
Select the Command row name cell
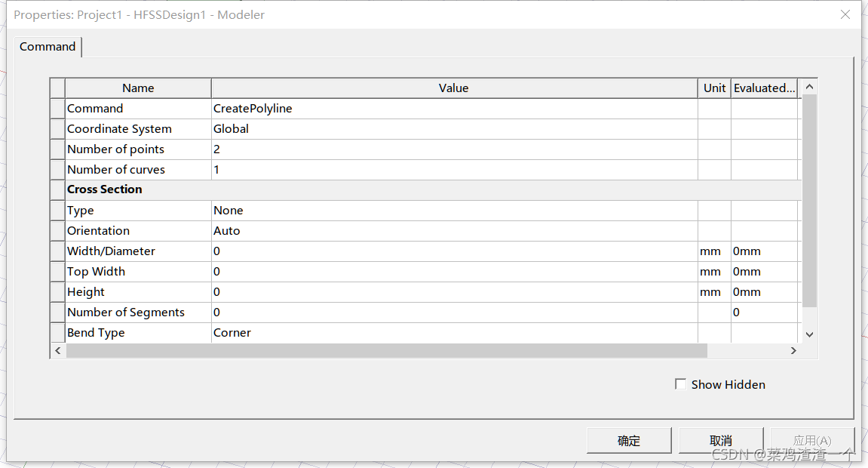point(138,109)
